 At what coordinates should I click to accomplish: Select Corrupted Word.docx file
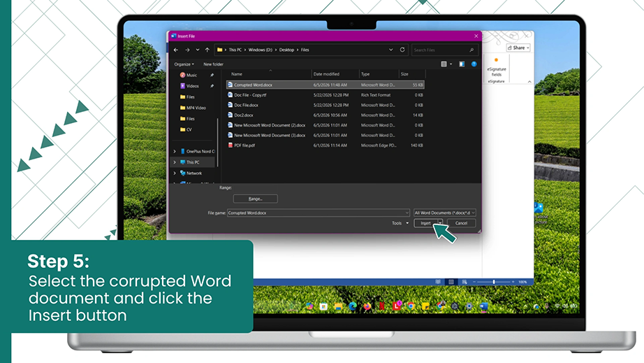pyautogui.click(x=325, y=85)
